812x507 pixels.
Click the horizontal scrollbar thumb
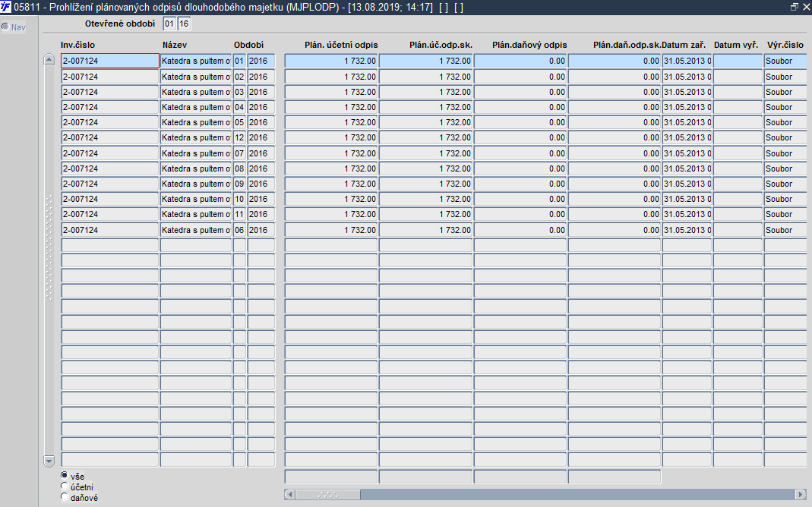click(x=328, y=495)
